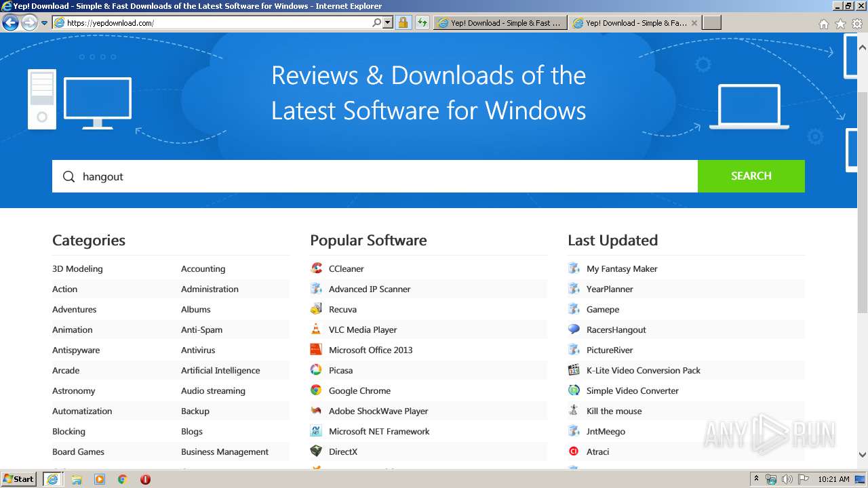Click the browser Forward arrow button
Image resolution: width=868 pixels, height=488 pixels.
pyautogui.click(x=28, y=22)
